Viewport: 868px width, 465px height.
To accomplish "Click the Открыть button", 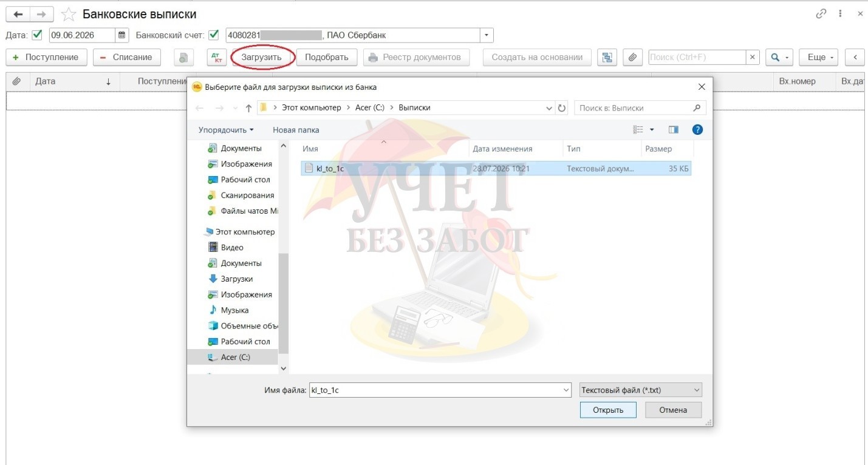I will (x=608, y=410).
